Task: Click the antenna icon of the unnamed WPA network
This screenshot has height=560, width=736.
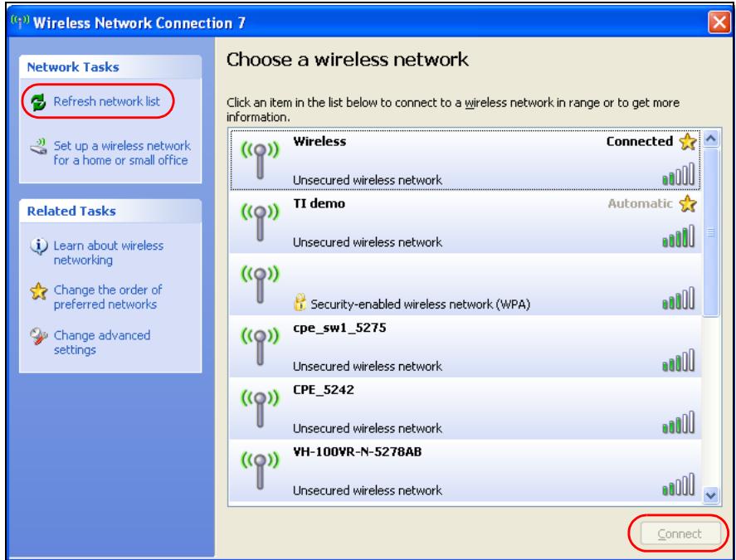Action: click(x=260, y=285)
